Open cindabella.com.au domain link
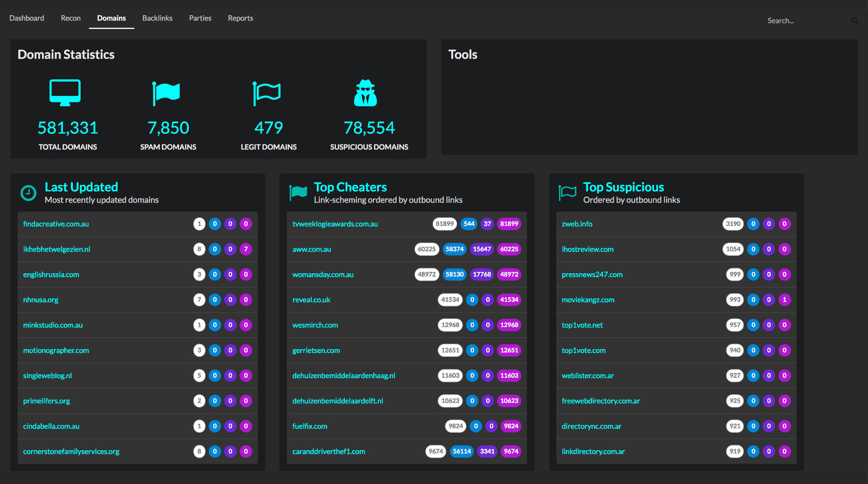Screen dimensions: 868x484 51,426
